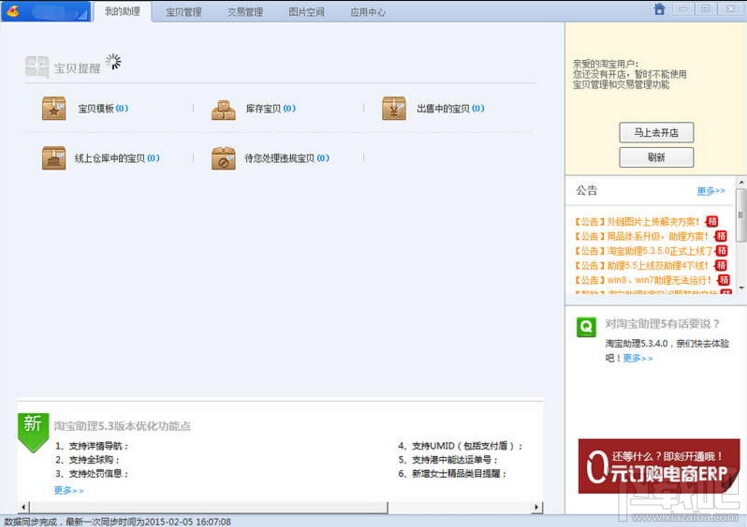This screenshot has width=747, height=527.
Task: Click horizontal scrollbar left arrow
Action: (24, 507)
